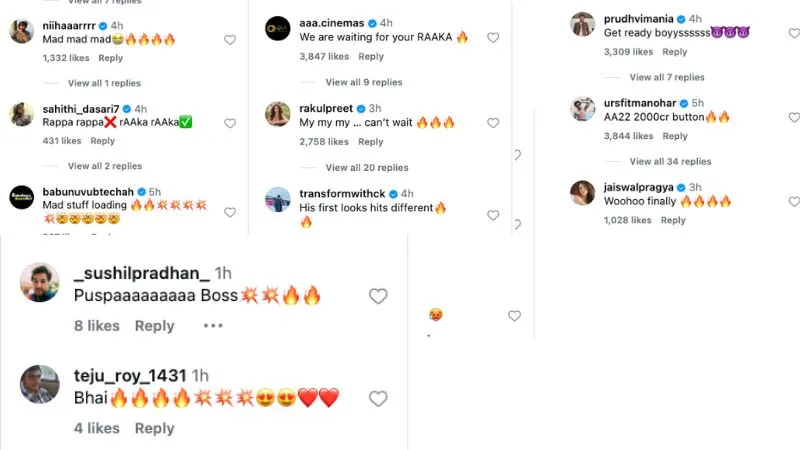The width and height of the screenshot is (800, 450).
Task: Like niihaaarrrr's "Mad mad mad" comment
Action: point(230,40)
